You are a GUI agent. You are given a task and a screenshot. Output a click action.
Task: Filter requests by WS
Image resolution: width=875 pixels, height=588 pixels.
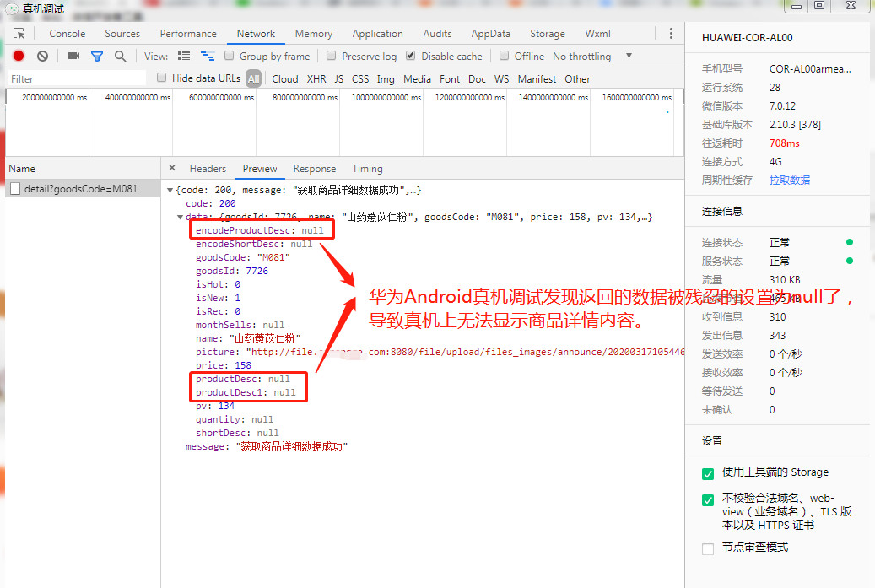pos(502,78)
